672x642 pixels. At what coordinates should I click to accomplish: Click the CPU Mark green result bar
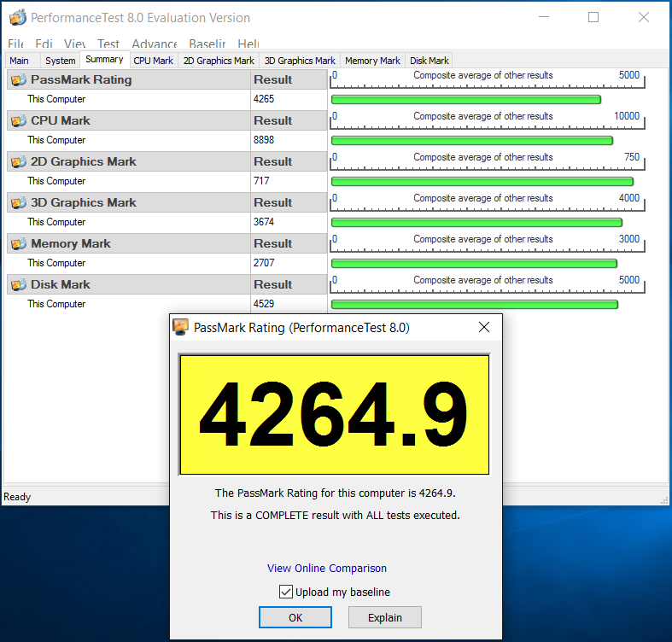pos(472,141)
